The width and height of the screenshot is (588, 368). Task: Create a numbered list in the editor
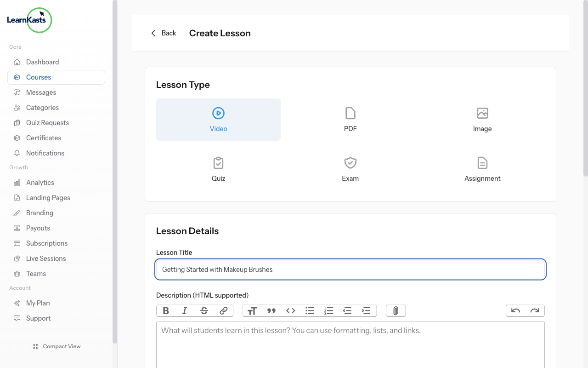click(x=328, y=310)
